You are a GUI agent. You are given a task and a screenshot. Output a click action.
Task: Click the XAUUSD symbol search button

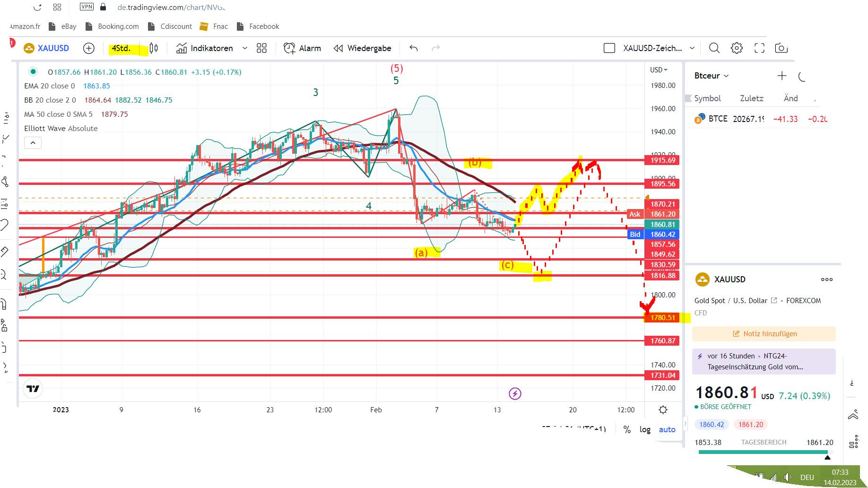tap(46, 48)
